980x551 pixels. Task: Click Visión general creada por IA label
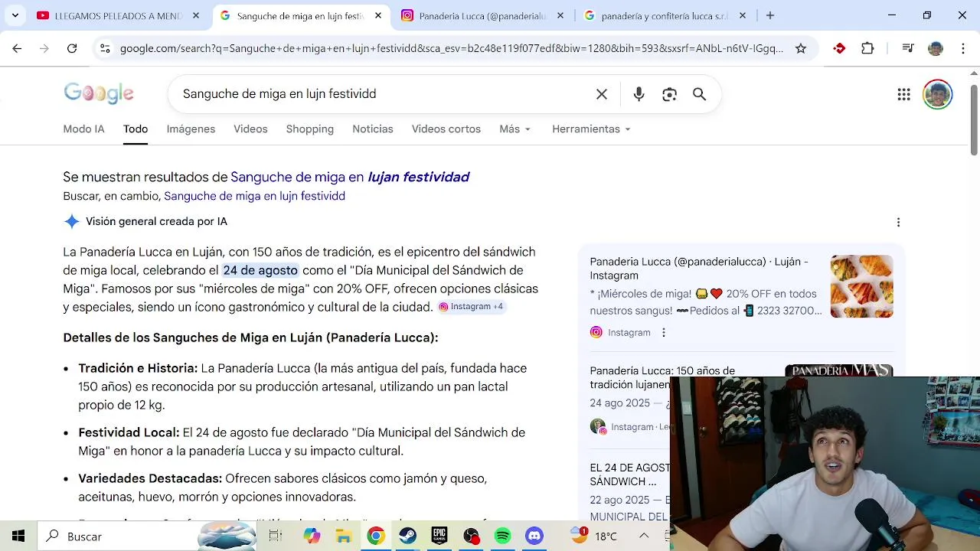(156, 221)
